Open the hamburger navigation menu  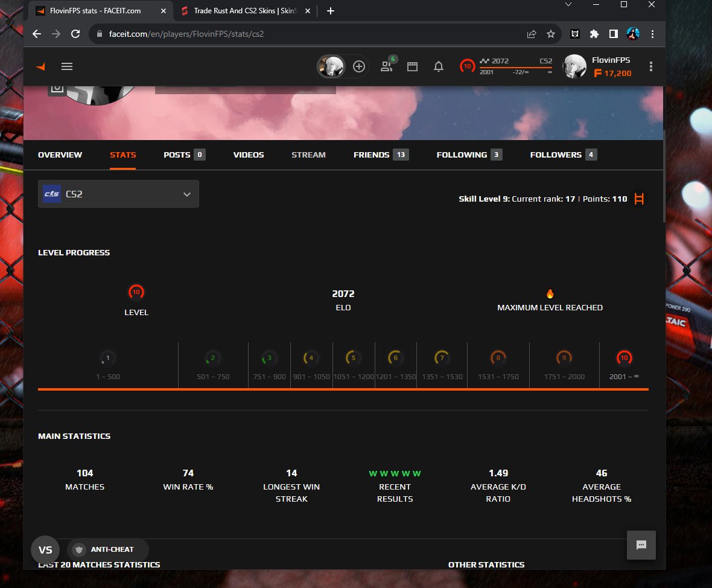click(x=67, y=67)
